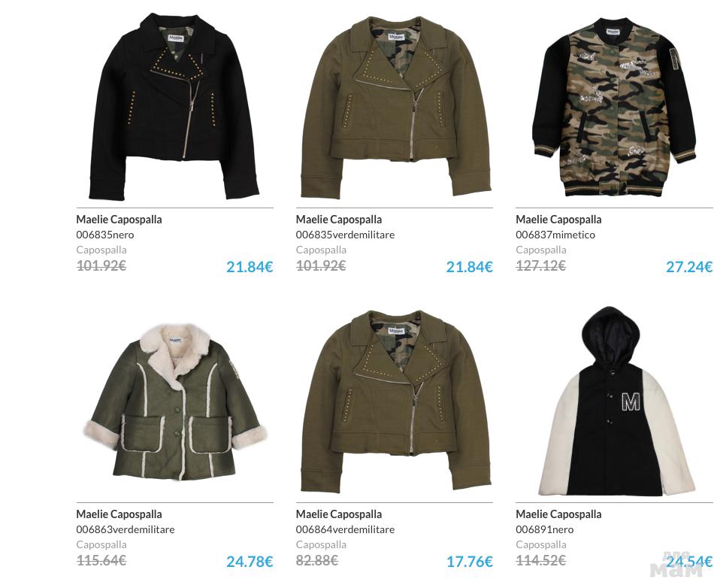Open the green shearling coat image
714x588 pixels.
tap(176, 402)
